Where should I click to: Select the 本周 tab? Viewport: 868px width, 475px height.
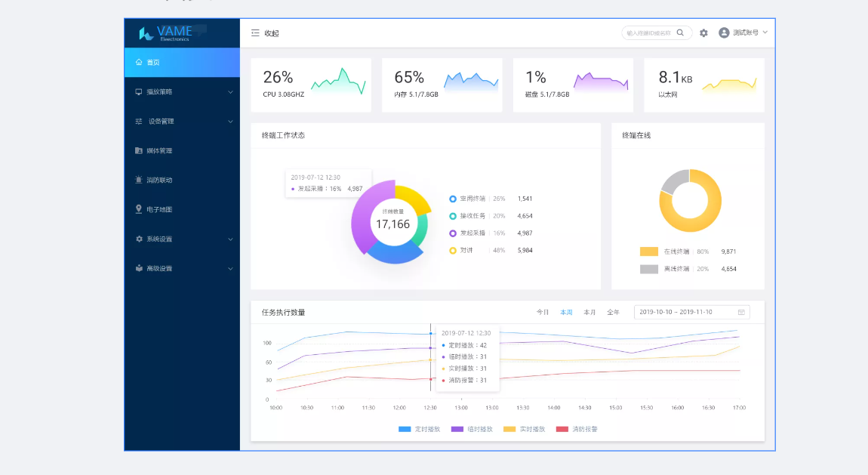click(566, 312)
